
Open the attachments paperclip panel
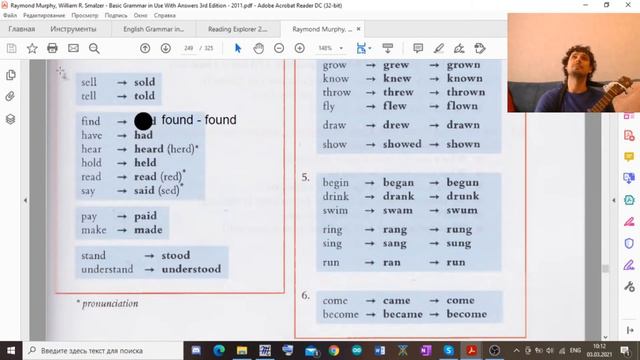(11, 97)
